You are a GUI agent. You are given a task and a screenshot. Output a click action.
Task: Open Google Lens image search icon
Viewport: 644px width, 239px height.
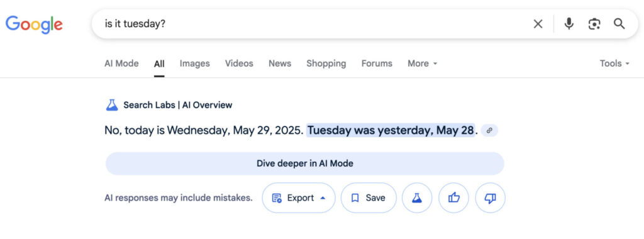tap(594, 24)
